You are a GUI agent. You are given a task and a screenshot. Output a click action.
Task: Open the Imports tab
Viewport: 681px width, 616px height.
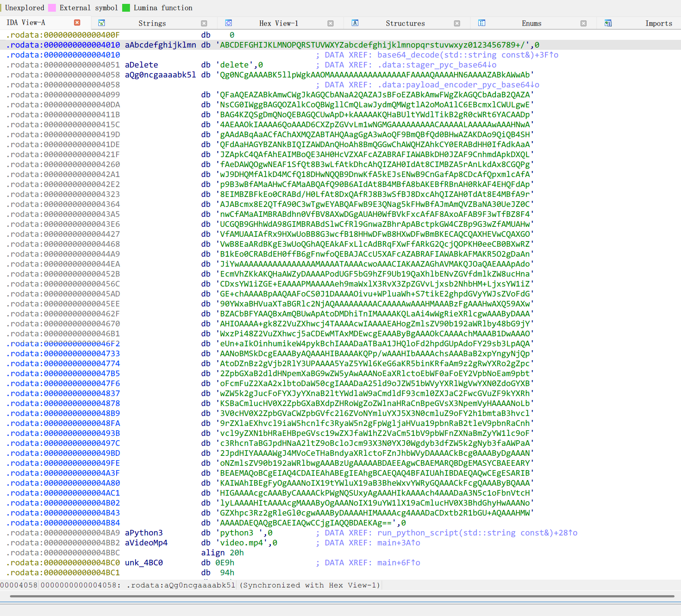(658, 23)
